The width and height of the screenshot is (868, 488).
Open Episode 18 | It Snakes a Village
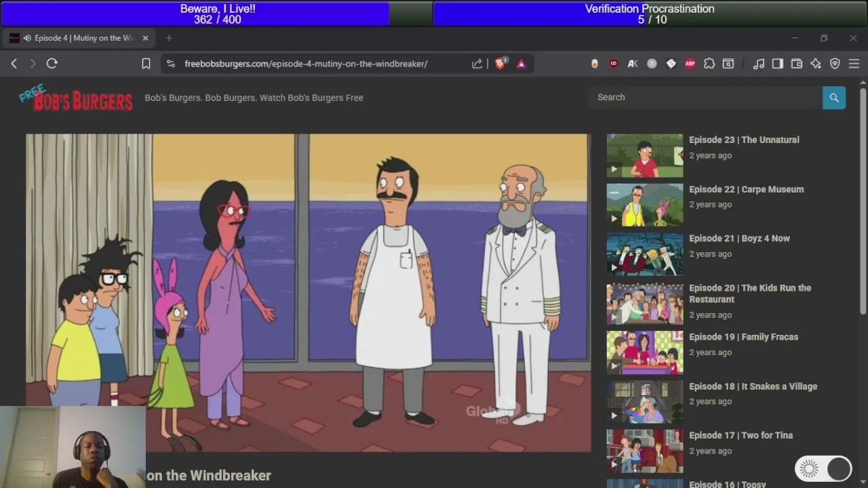[x=753, y=386]
